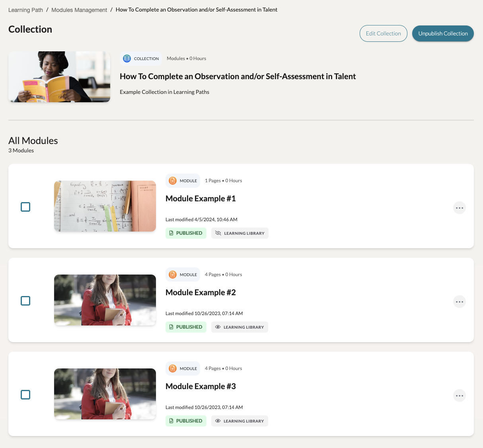Click the eye Learning Library badge on Module Example #2
Viewport: 483px width, 448px height.
click(x=240, y=327)
